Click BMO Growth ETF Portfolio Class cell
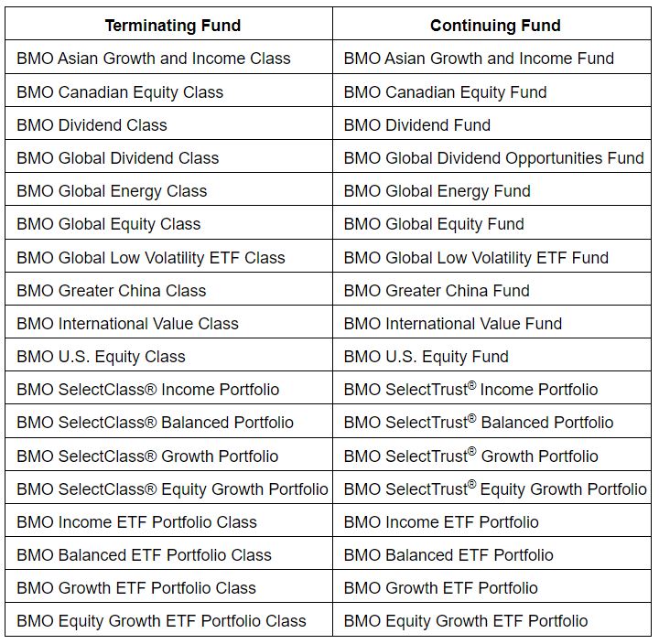 [136, 588]
